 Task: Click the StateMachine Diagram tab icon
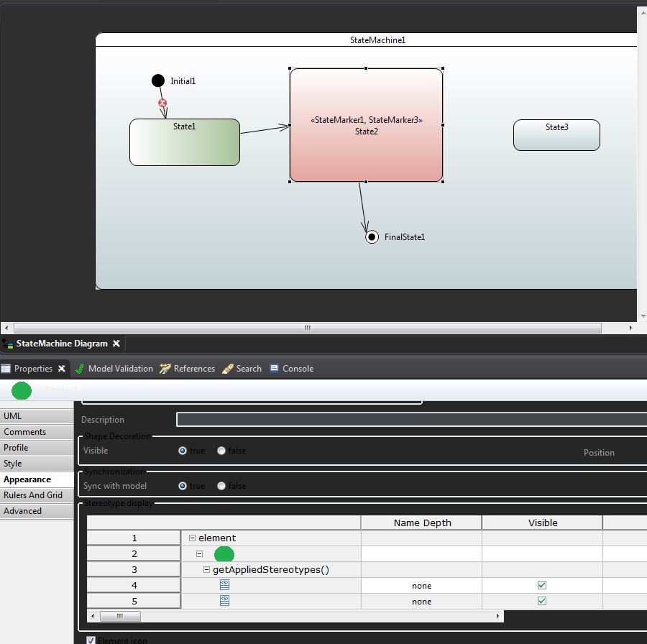point(7,344)
